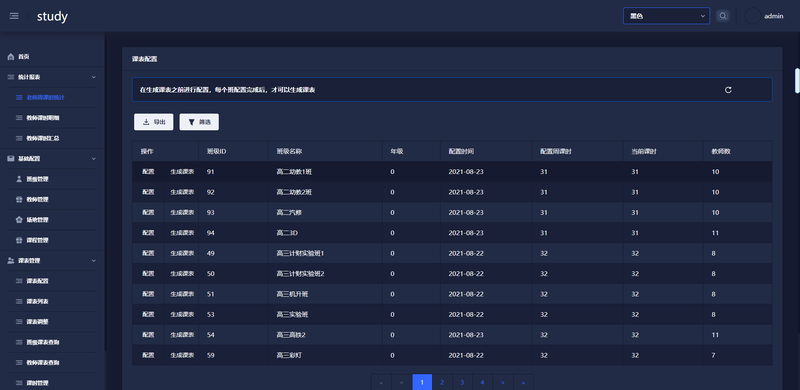Image resolution: width=800 pixels, height=390 pixels.
Task: Click the 教师管理 icon in sidebar
Action: [x=19, y=200]
